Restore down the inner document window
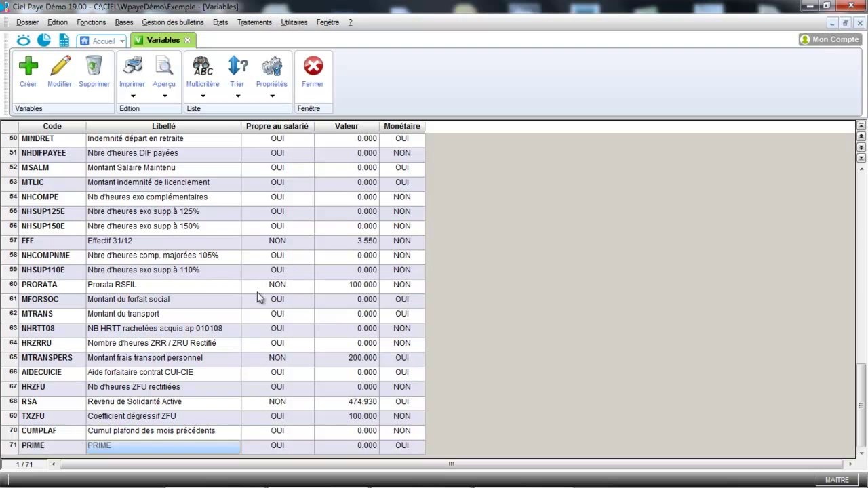 coord(845,22)
